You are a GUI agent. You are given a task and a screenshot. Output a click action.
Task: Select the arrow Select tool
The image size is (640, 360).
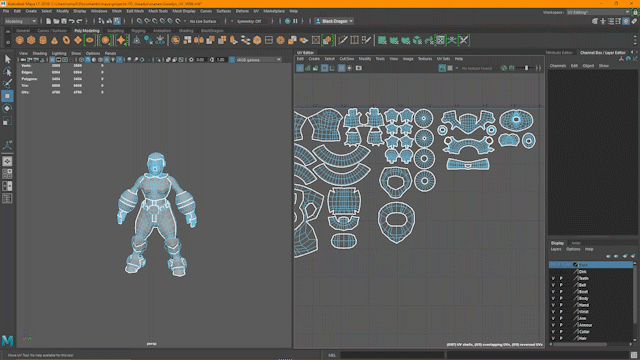[x=7, y=60]
